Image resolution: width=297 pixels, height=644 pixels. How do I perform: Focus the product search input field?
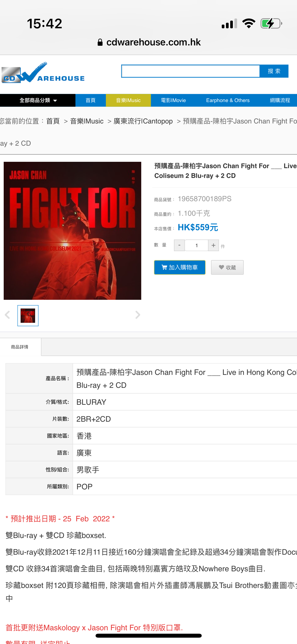tap(191, 71)
